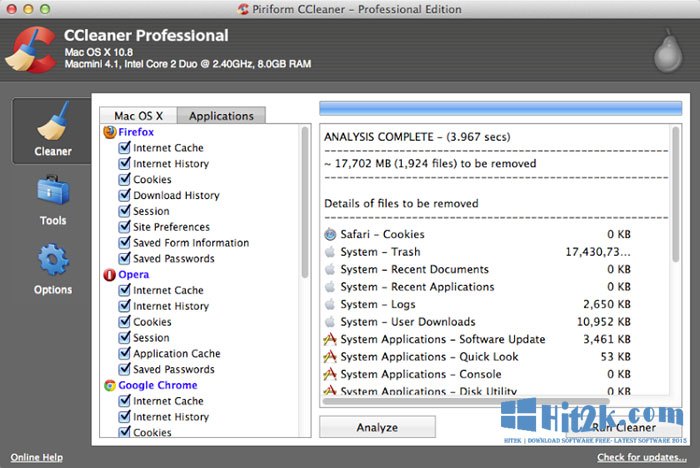Click the analysis progress bar
The width and height of the screenshot is (700, 468).
point(500,109)
